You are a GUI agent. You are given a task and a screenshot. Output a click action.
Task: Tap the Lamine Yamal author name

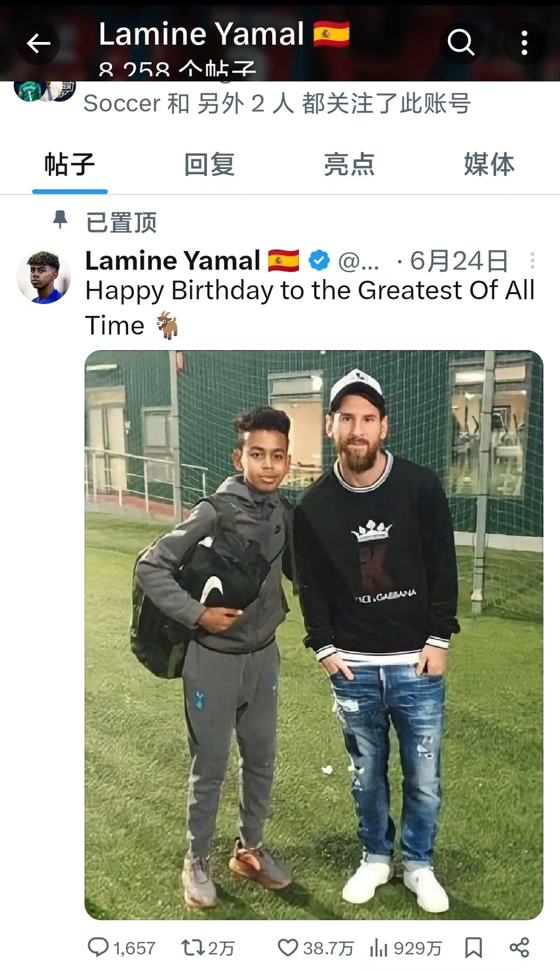pos(173,261)
